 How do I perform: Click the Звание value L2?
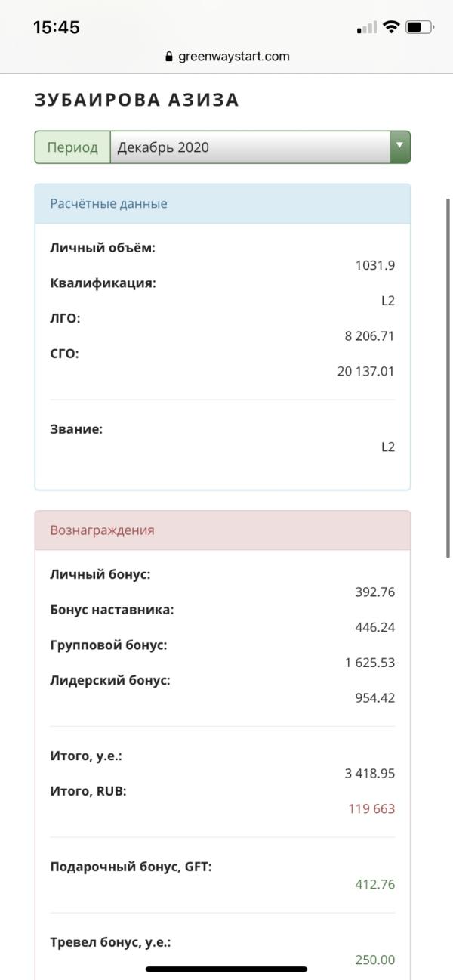tap(387, 447)
